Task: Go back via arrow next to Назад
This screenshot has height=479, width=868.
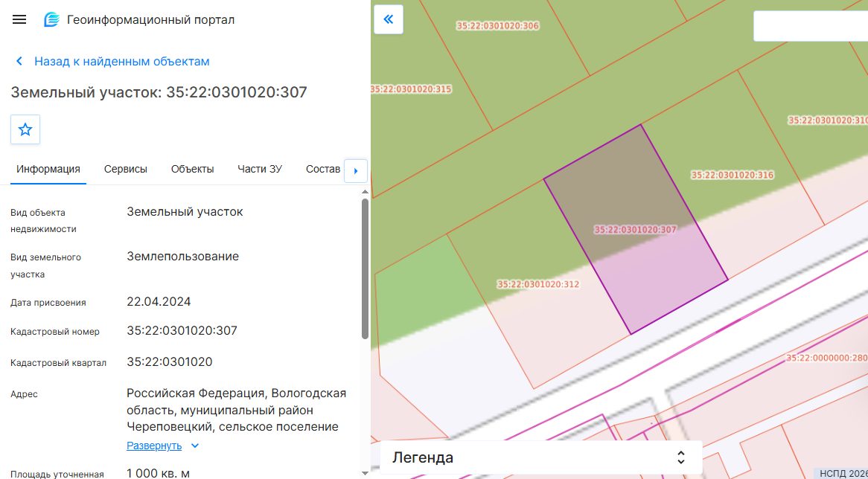Action: point(19,62)
